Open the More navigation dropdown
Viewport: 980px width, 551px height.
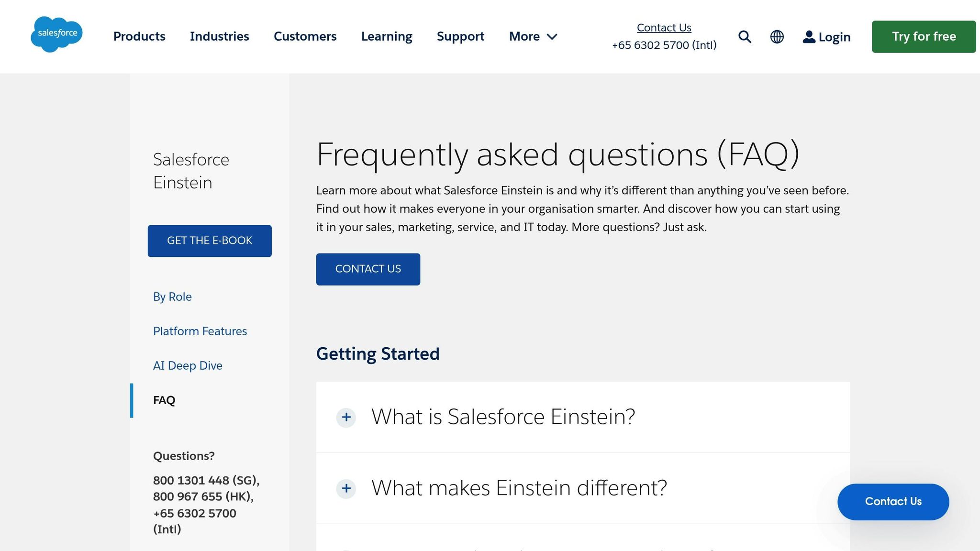coord(532,36)
